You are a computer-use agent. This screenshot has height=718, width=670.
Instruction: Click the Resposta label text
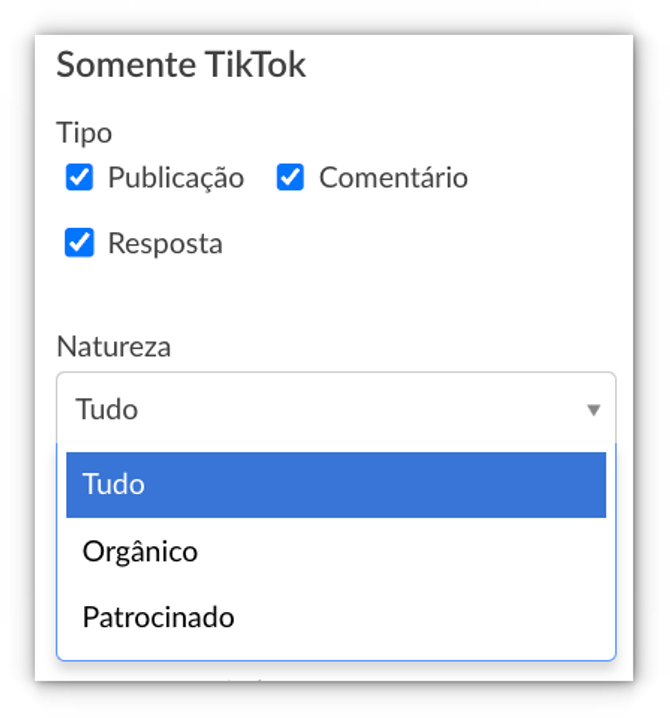point(165,244)
